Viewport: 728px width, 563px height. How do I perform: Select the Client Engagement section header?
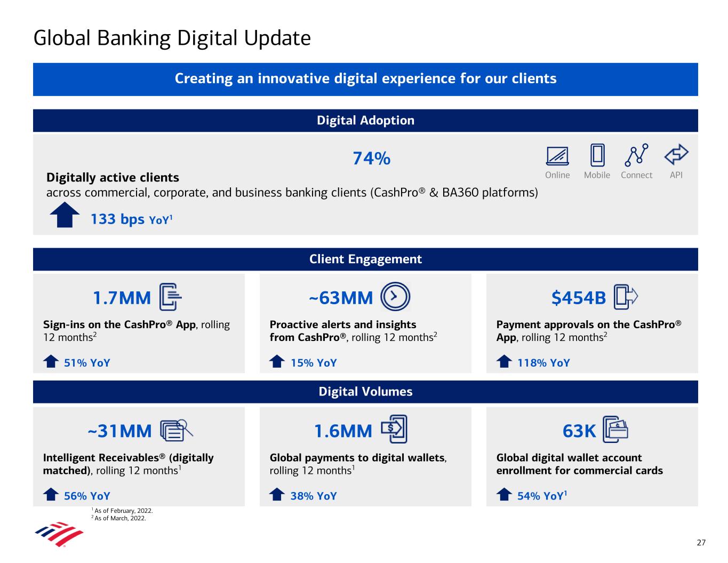coord(365,259)
